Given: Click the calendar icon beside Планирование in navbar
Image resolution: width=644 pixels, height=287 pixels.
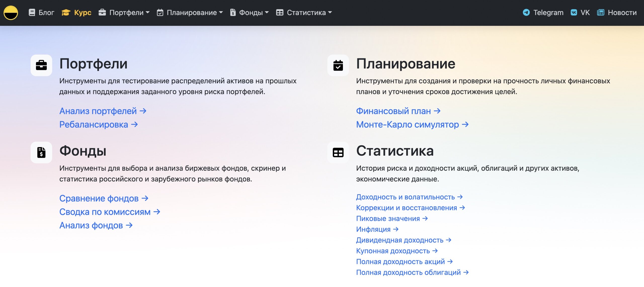Looking at the screenshot, I should click(160, 12).
